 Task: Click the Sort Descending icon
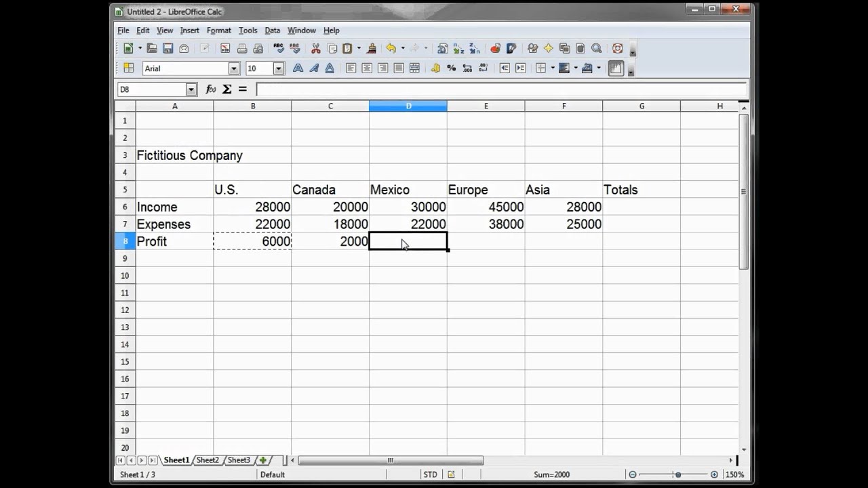[x=475, y=49]
